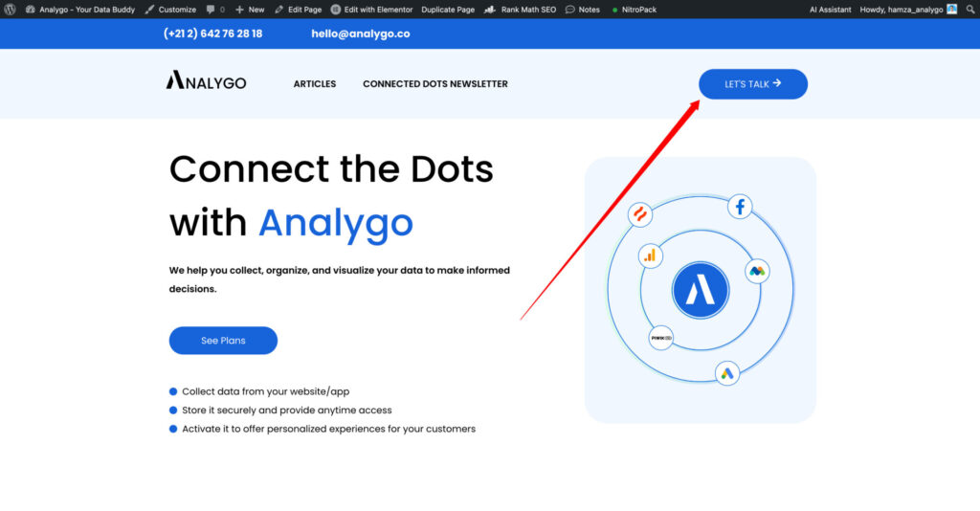Open Connected Dots Newsletter menu link
The width and height of the screenshot is (980, 511).
pyautogui.click(x=435, y=84)
